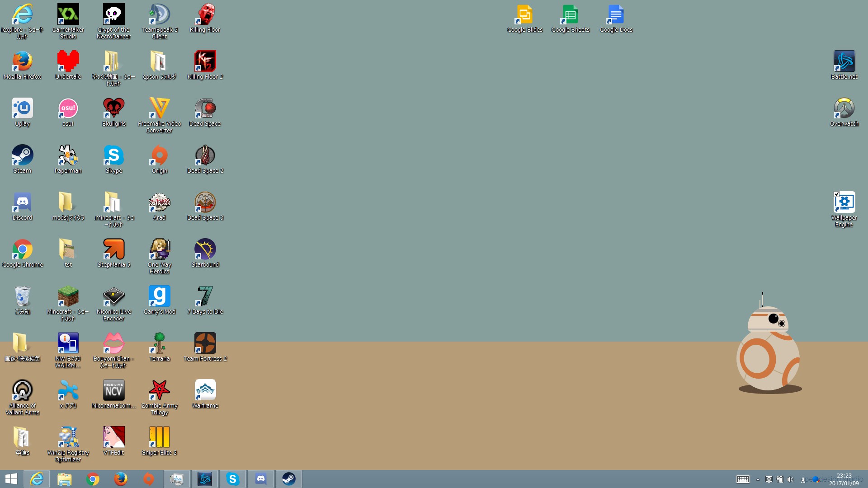
Task: Open Wallpaper Engine desktop icon
Action: point(844,202)
